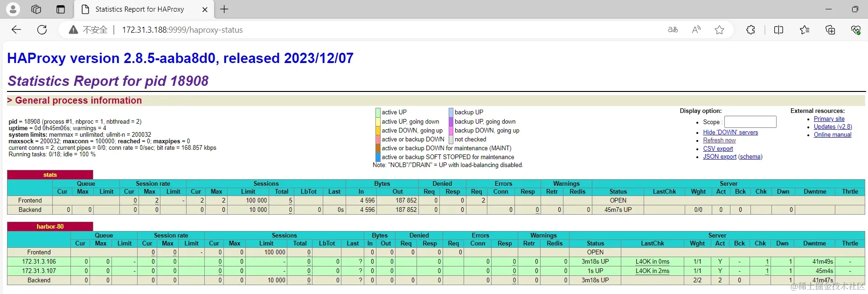Click the 45m7s UP status cell
The height and width of the screenshot is (294, 868).
[x=618, y=210]
